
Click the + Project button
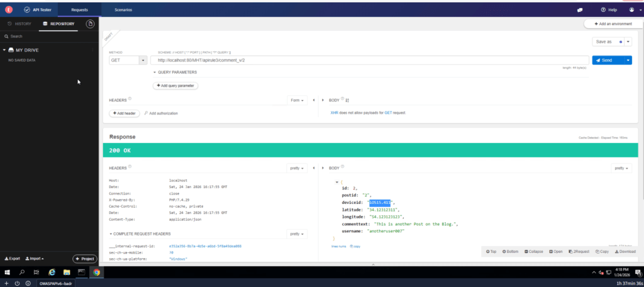pyautogui.click(x=85, y=259)
